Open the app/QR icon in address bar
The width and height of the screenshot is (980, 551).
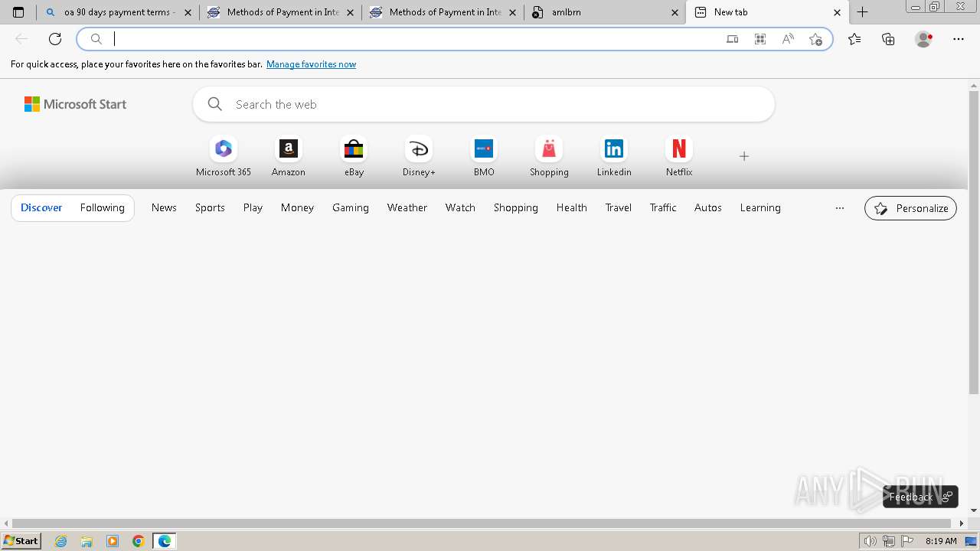point(760,39)
